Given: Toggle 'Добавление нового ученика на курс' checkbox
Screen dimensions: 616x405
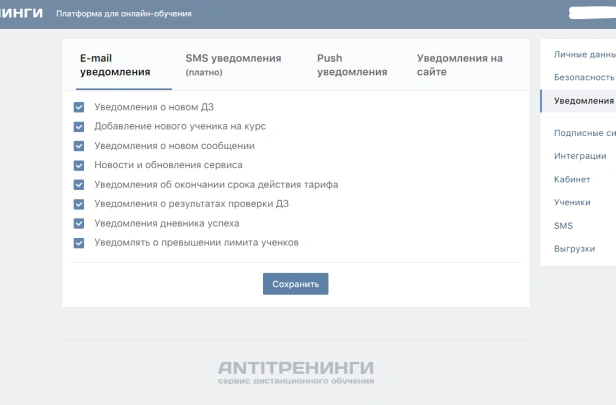Looking at the screenshot, I should 79,126.
